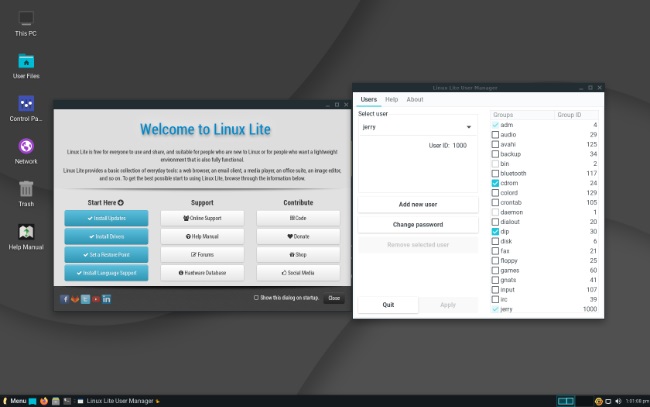The height and width of the screenshot is (407, 650).
Task: Click Quit in User Manager
Action: [x=388, y=305]
